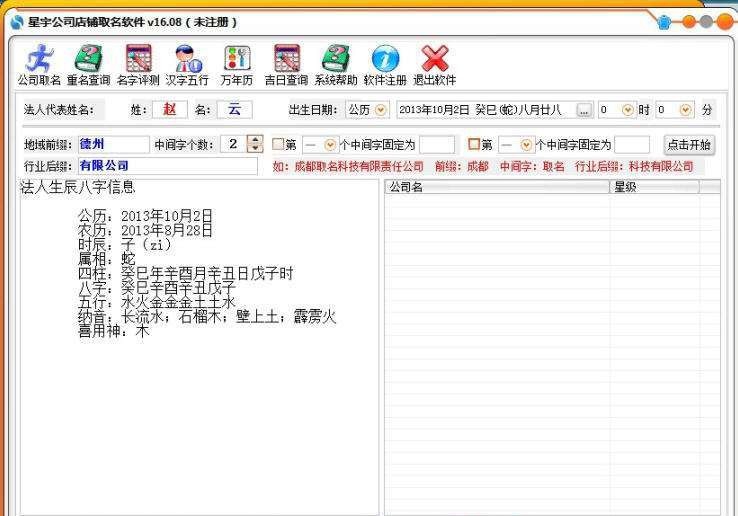Open the 软件注册 registration dialog
The image size is (738, 516).
click(x=385, y=65)
